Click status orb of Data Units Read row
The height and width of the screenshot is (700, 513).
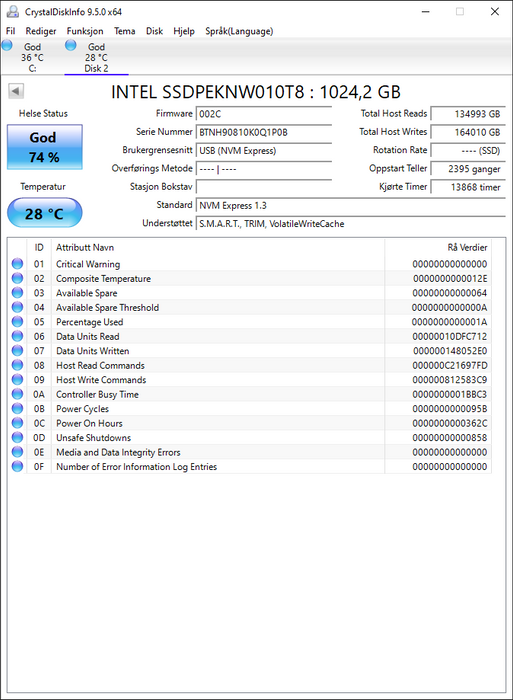(17, 336)
